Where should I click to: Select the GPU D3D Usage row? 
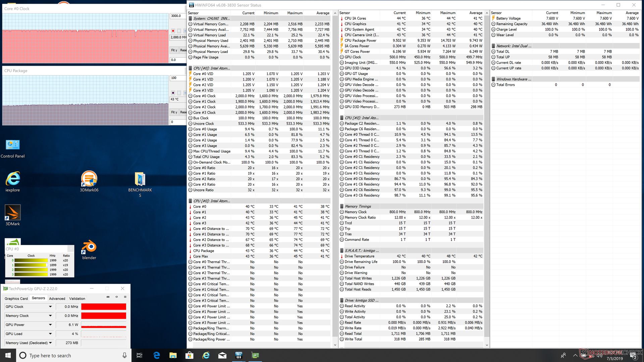(x=411, y=68)
